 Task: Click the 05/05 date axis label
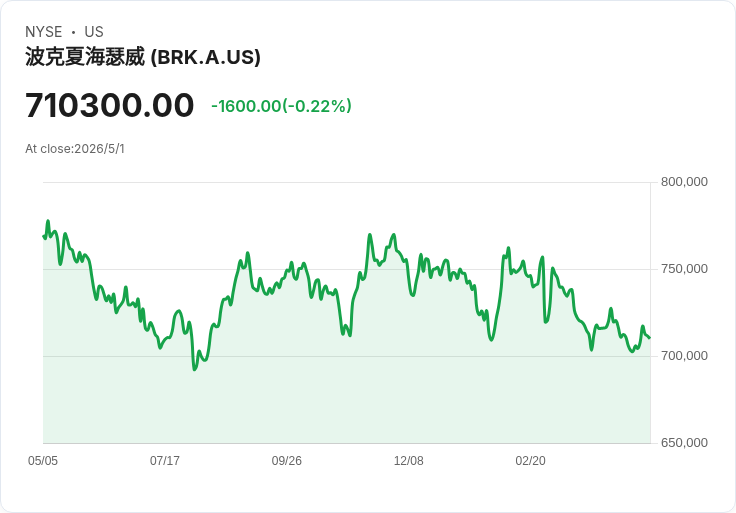click(43, 461)
